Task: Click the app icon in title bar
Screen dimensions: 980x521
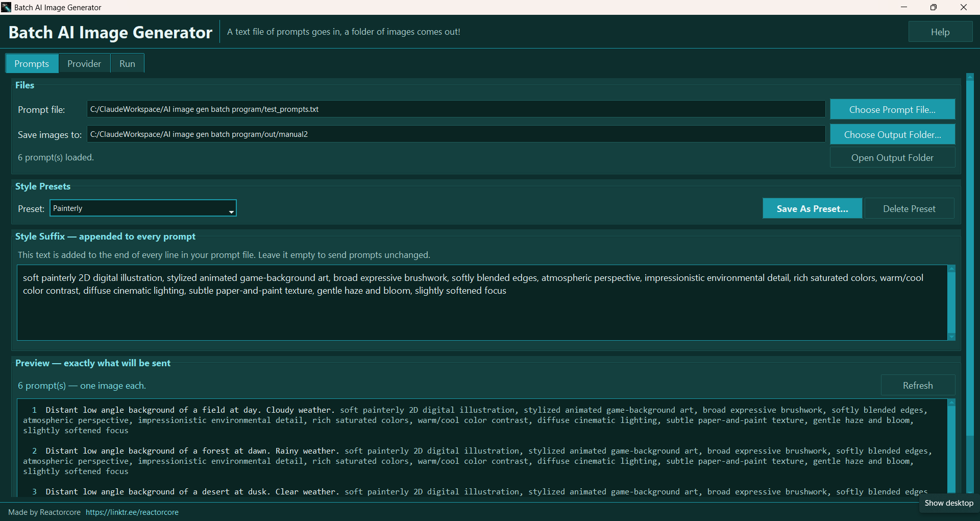Action: point(6,7)
